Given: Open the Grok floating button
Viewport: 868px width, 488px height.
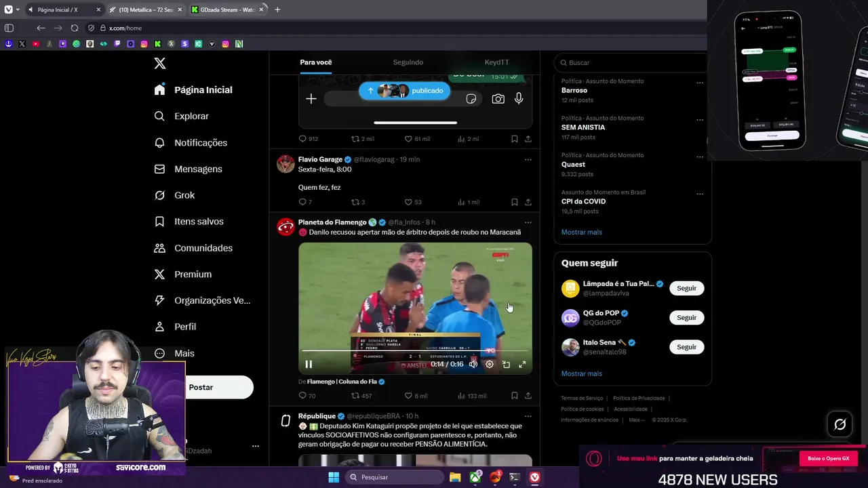Looking at the screenshot, I should click(840, 424).
